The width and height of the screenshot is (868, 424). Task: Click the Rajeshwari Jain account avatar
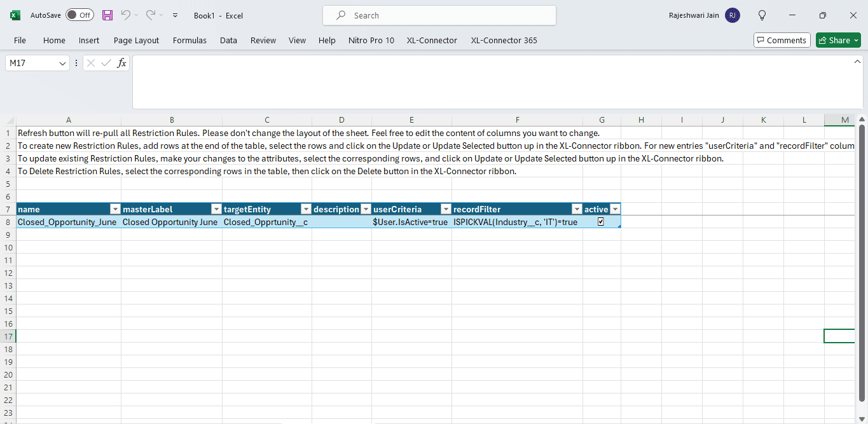733,15
